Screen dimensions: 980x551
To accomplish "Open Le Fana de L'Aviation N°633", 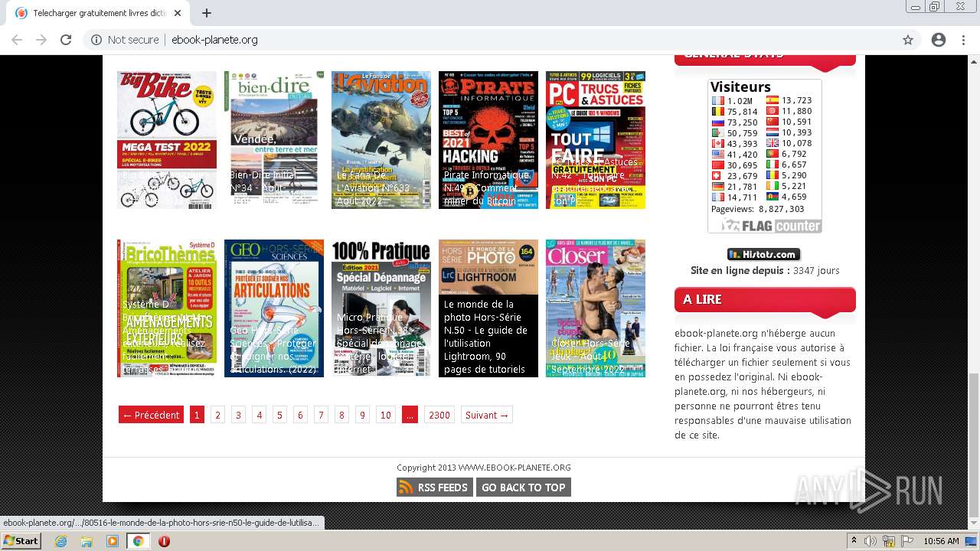I will coord(381,140).
